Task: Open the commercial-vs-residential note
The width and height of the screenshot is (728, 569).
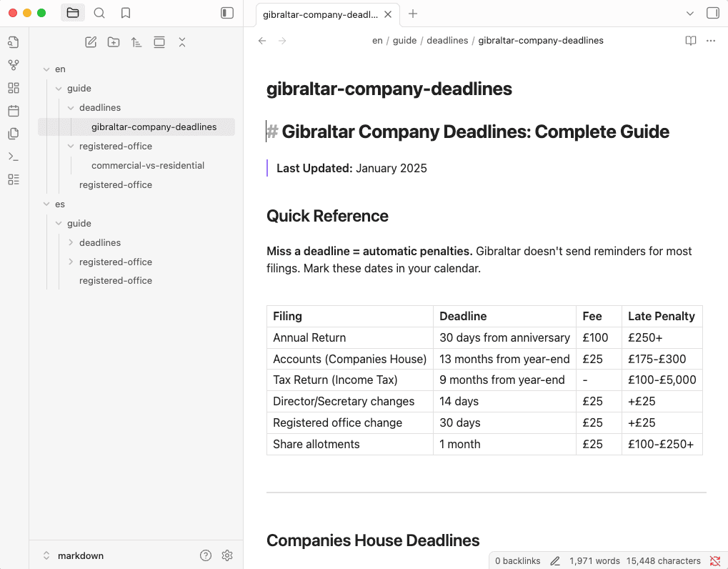Action: tap(148, 165)
